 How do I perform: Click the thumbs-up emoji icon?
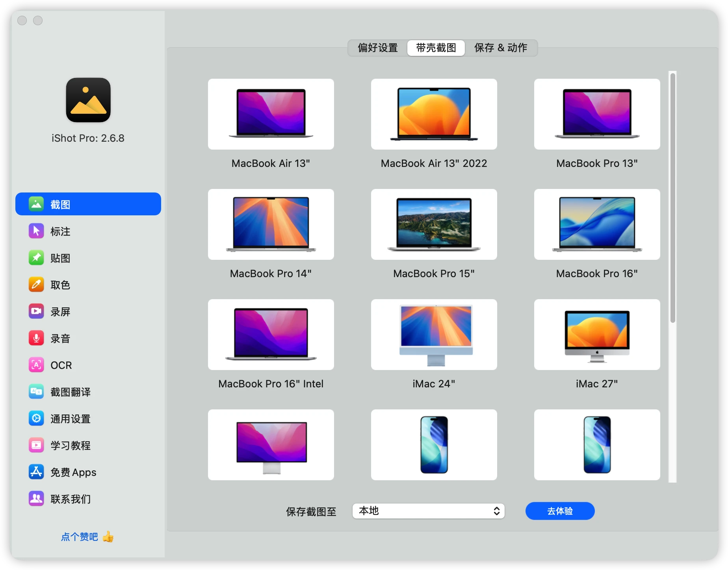(x=108, y=537)
